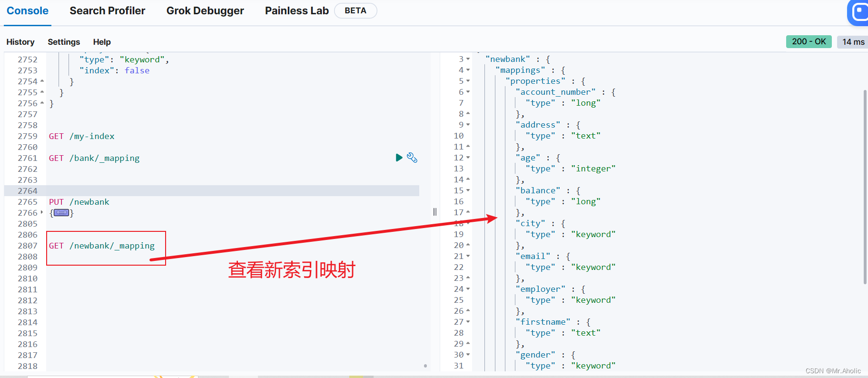Screen dimensions: 868x378
Task: Collapse the "email" fold on output line 21
Action: (468, 256)
